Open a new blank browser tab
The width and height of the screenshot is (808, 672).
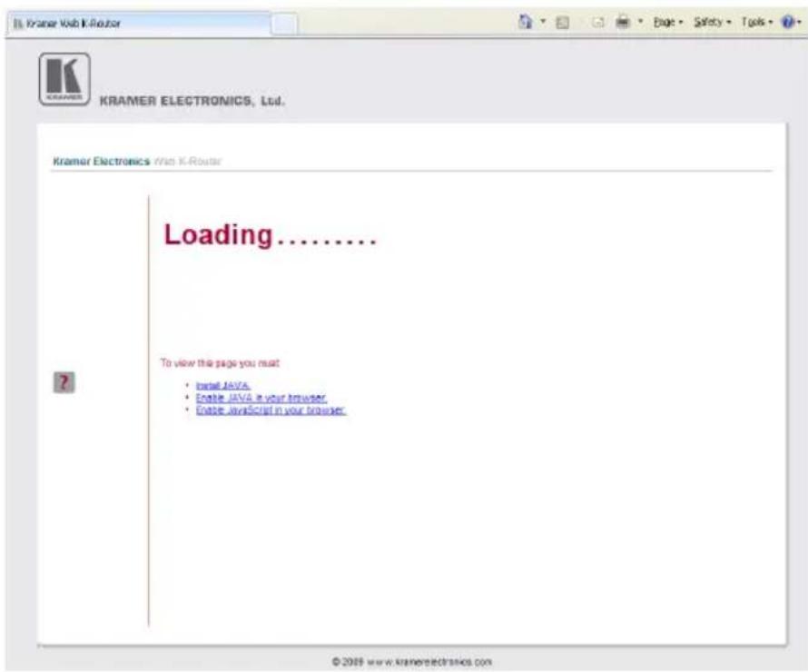(284, 24)
